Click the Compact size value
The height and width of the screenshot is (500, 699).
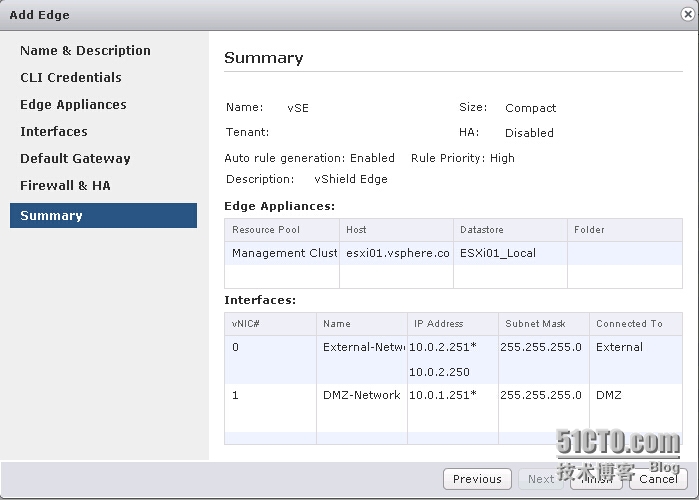click(530, 108)
